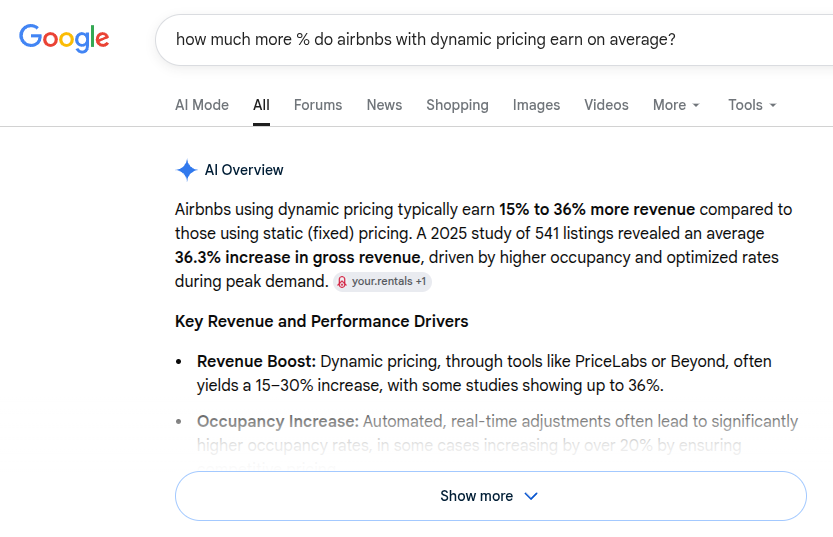Open the Forums tab
Image resolution: width=833 pixels, height=537 pixels.
pyautogui.click(x=318, y=105)
